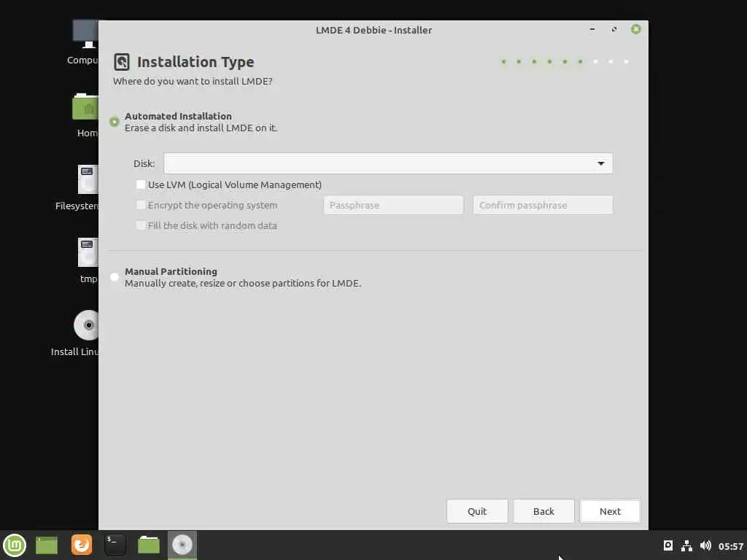Minimize the installer window
The image size is (747, 560).
[592, 29]
